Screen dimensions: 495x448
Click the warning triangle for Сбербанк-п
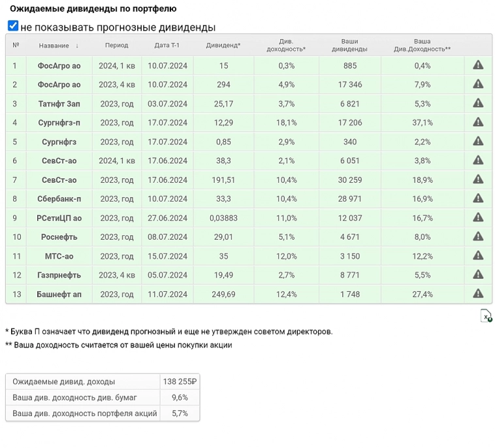tap(478, 199)
